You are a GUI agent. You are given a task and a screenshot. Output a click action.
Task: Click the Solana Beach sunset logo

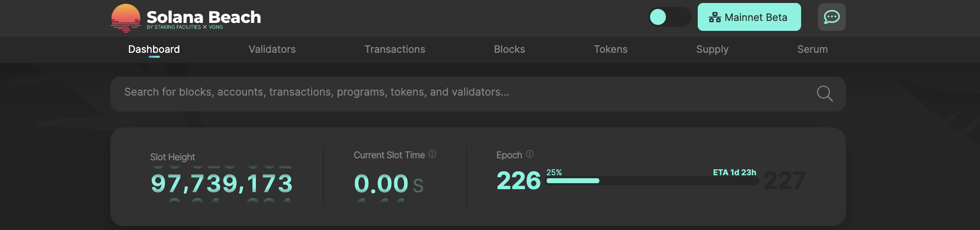click(126, 18)
